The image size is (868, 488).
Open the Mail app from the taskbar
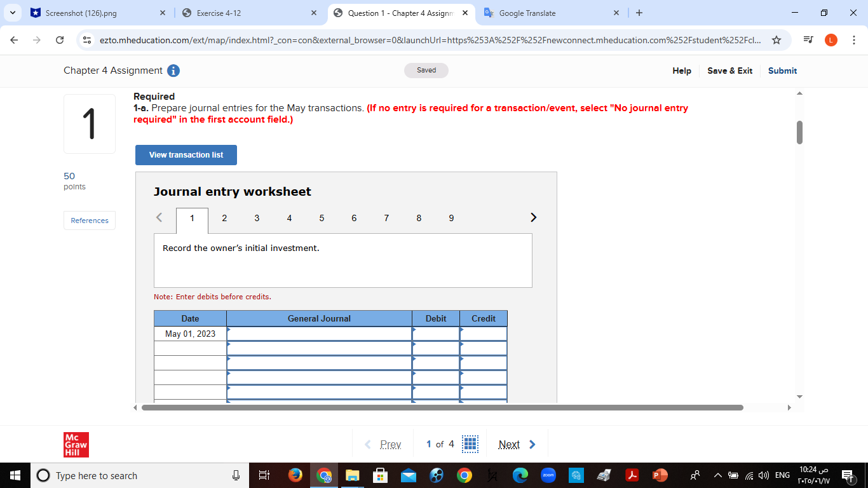click(409, 475)
